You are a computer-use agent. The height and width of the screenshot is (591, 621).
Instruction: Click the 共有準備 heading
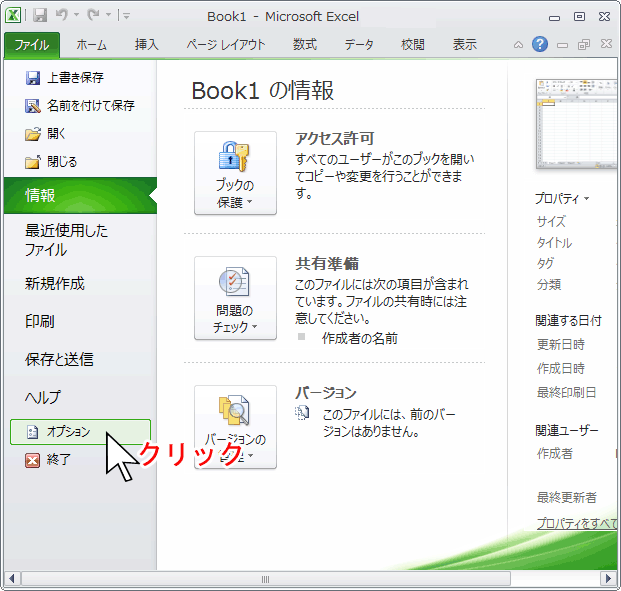click(x=327, y=263)
